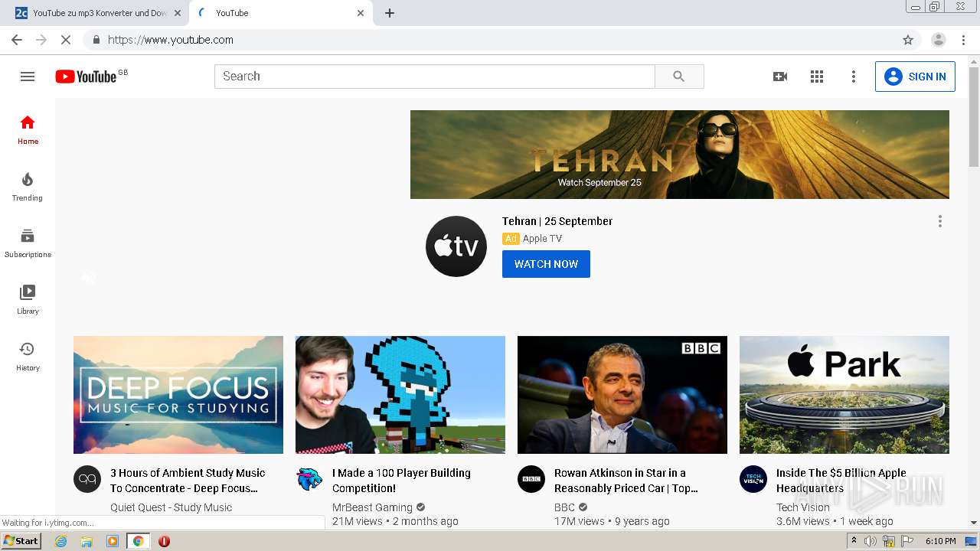This screenshot has width=980, height=551.
Task: Show hidden tray icons
Action: pos(854,541)
